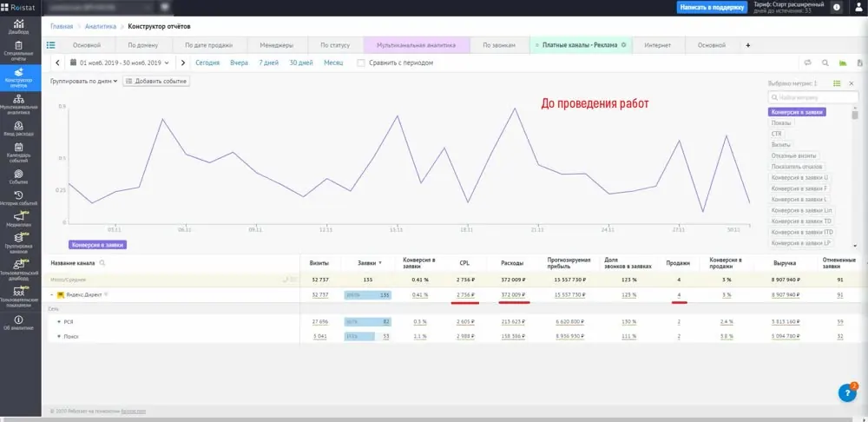
Task: Open Группировать по дням dropdown
Action: 83,82
